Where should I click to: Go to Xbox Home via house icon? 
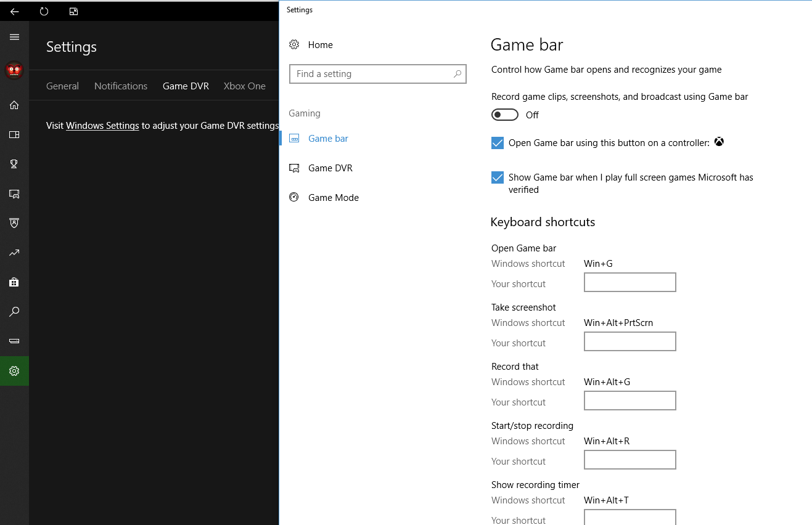coord(14,105)
